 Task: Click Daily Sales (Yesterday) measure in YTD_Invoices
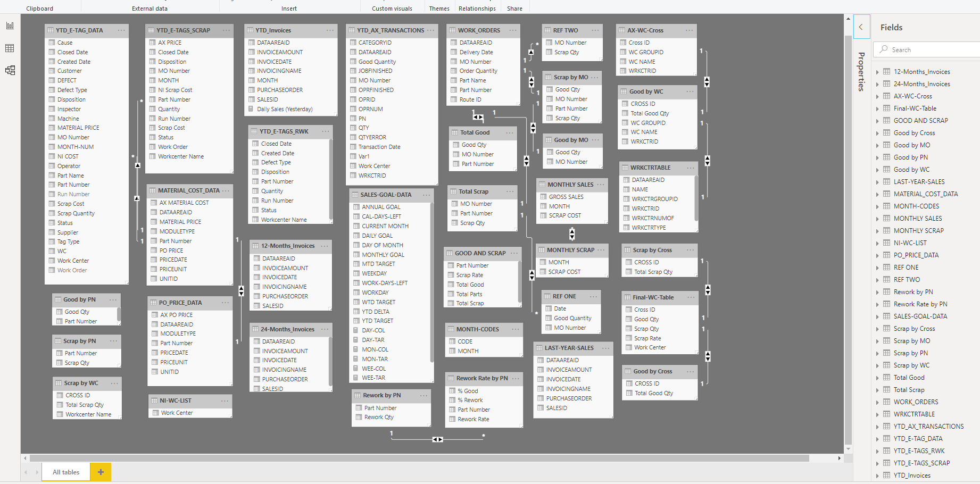[x=285, y=109]
